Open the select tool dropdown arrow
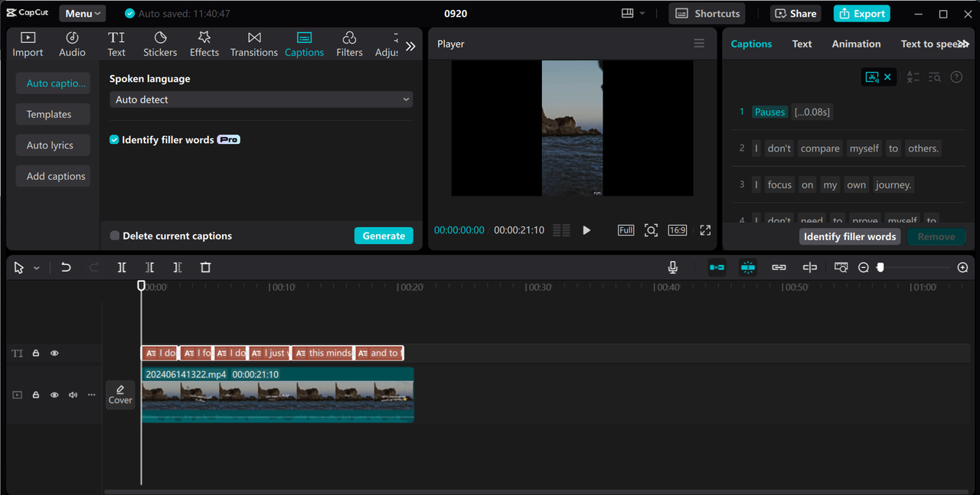The image size is (980, 495). pos(36,268)
